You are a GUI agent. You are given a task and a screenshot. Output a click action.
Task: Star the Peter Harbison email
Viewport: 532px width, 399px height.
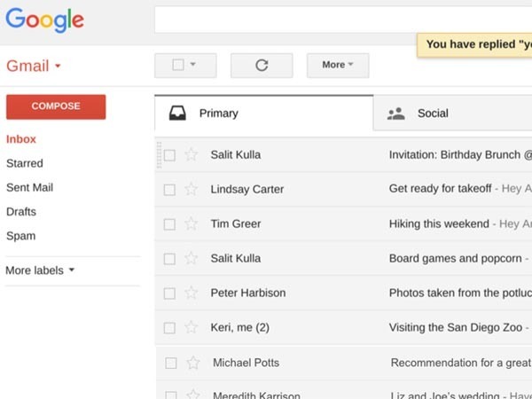tap(191, 293)
